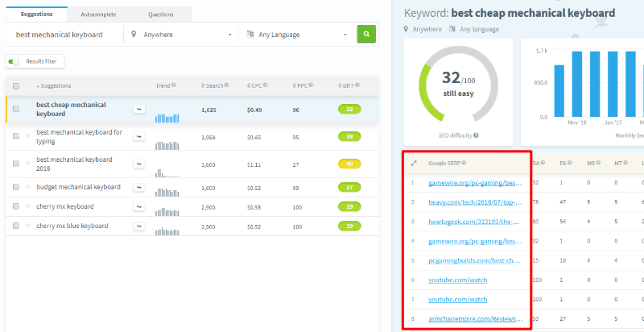Click the language icon beside Any Language
The height and width of the screenshot is (332, 644).
pos(250,35)
